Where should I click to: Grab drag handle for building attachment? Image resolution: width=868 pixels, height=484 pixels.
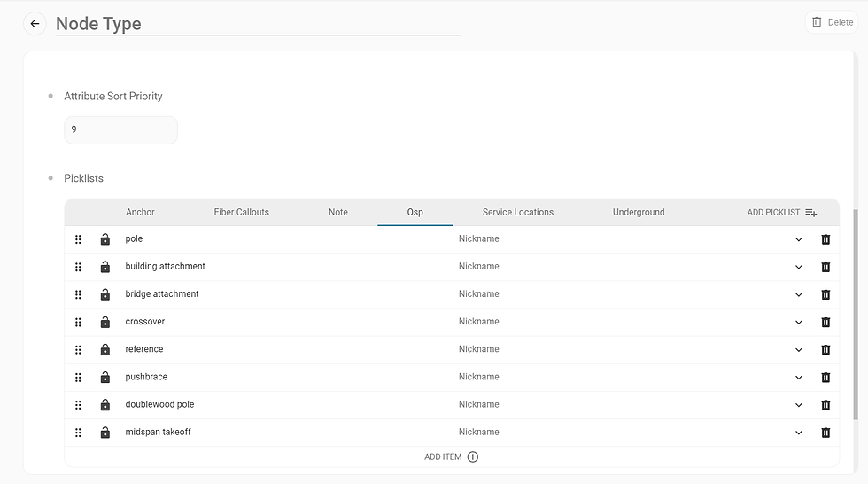(x=78, y=267)
